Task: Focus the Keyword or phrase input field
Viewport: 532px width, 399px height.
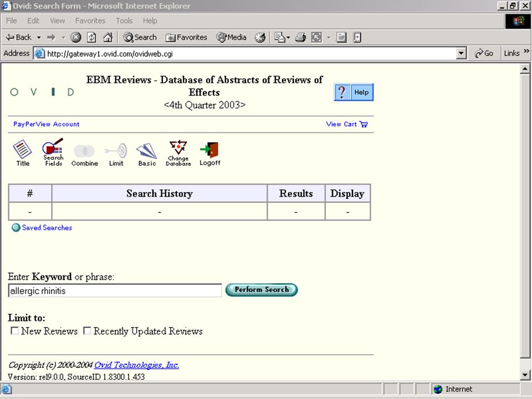Action: tap(115, 291)
